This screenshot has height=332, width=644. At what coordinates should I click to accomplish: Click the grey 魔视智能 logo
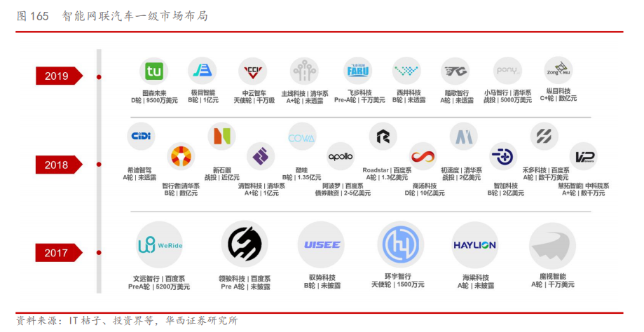coord(552,247)
